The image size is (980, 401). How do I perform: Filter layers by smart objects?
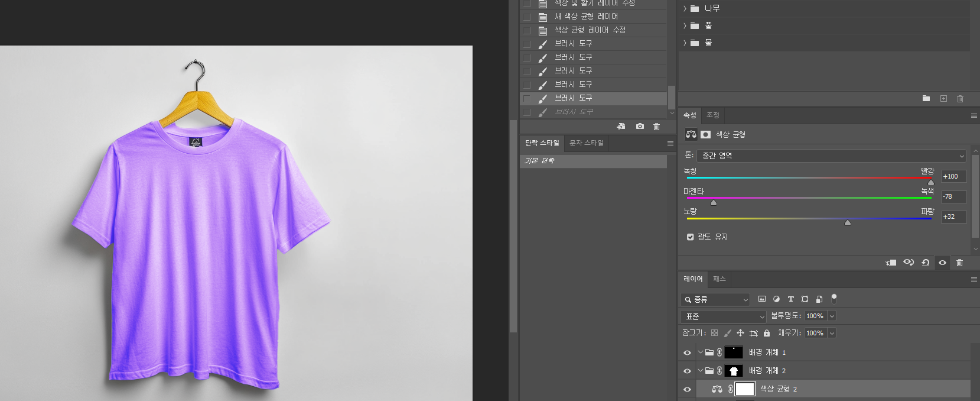point(819,299)
